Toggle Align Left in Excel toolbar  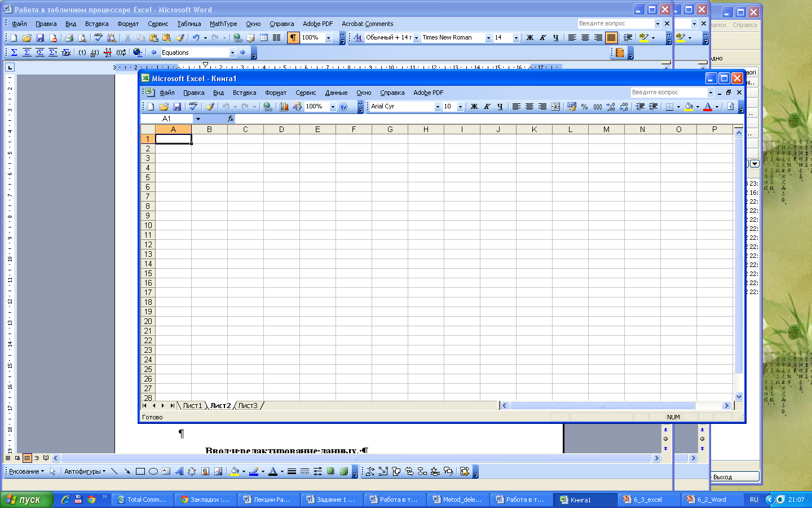(x=516, y=107)
